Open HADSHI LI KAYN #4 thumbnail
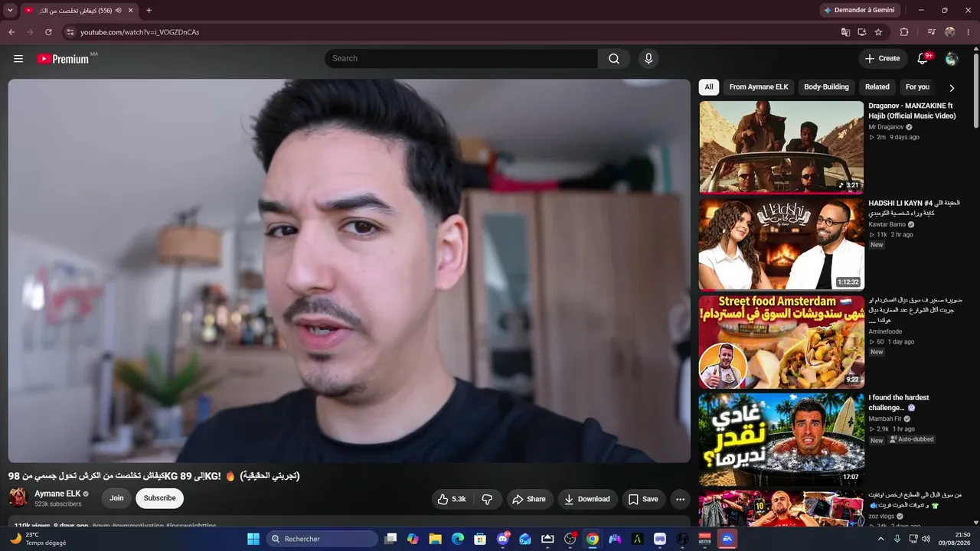 [x=781, y=245]
